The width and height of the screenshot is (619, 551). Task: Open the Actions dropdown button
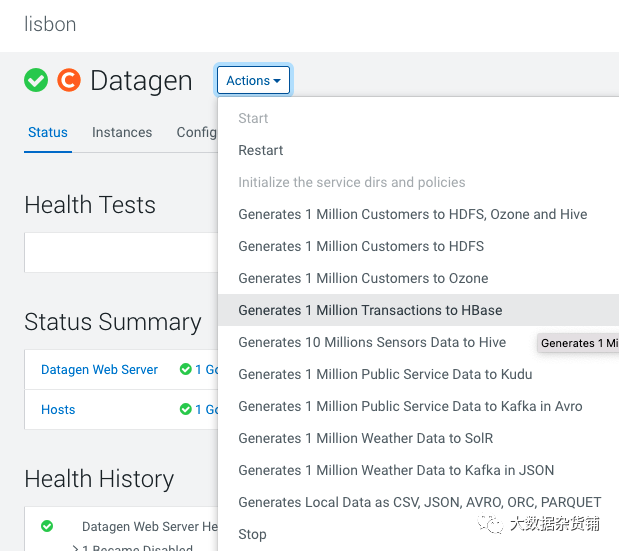(253, 80)
